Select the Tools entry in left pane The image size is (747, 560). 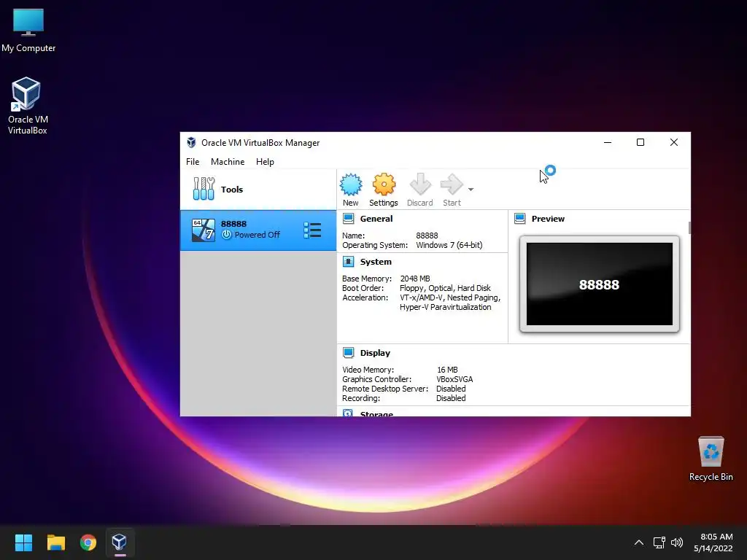click(x=258, y=189)
